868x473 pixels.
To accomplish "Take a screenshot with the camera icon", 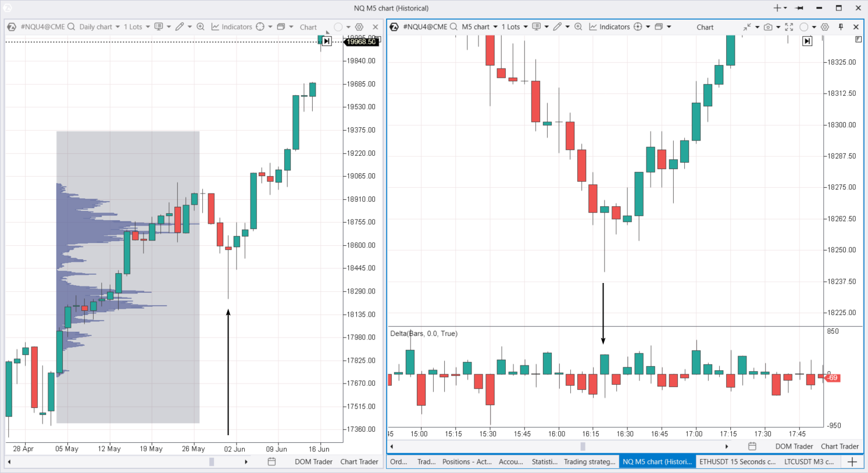I will tap(768, 27).
